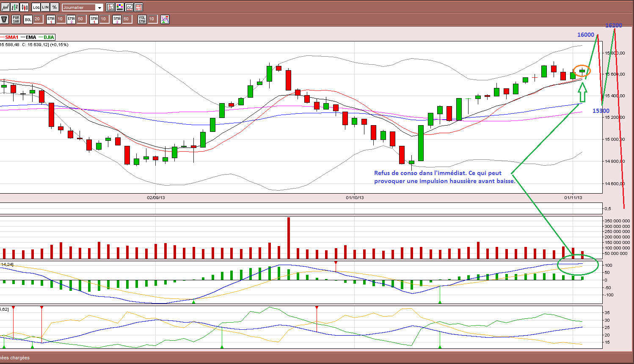
Task: Toggle the % percentage scale button
Action: click(x=55, y=7)
